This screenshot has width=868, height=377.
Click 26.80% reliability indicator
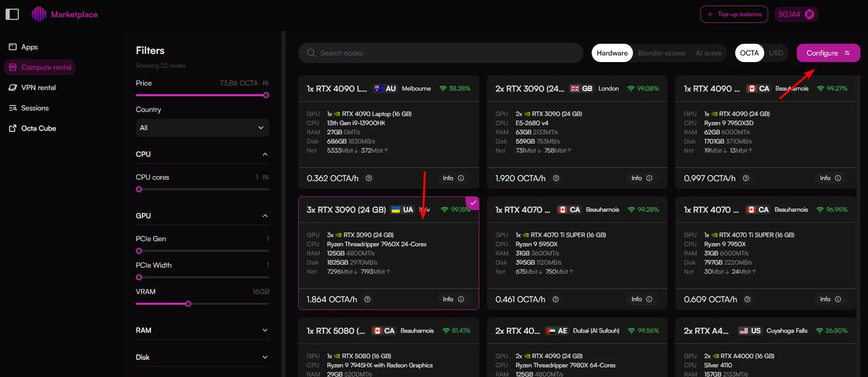point(832,331)
